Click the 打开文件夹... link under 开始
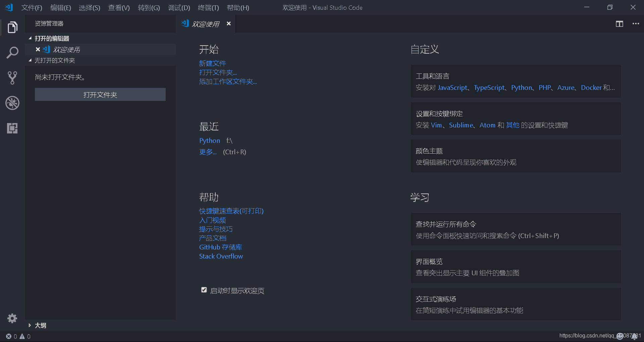The image size is (644, 342). 218,72
